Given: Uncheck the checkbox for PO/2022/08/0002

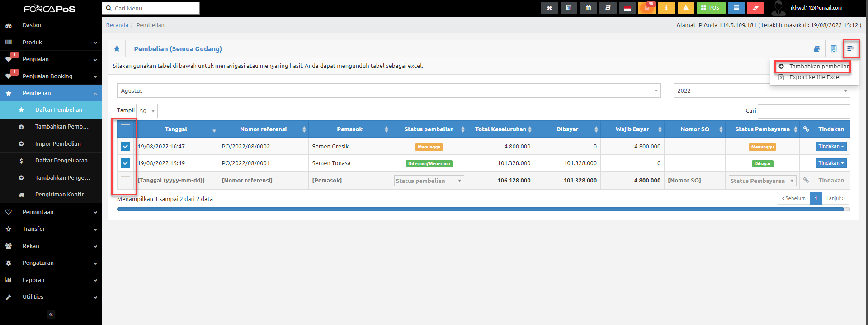Looking at the screenshot, I should tap(125, 147).
